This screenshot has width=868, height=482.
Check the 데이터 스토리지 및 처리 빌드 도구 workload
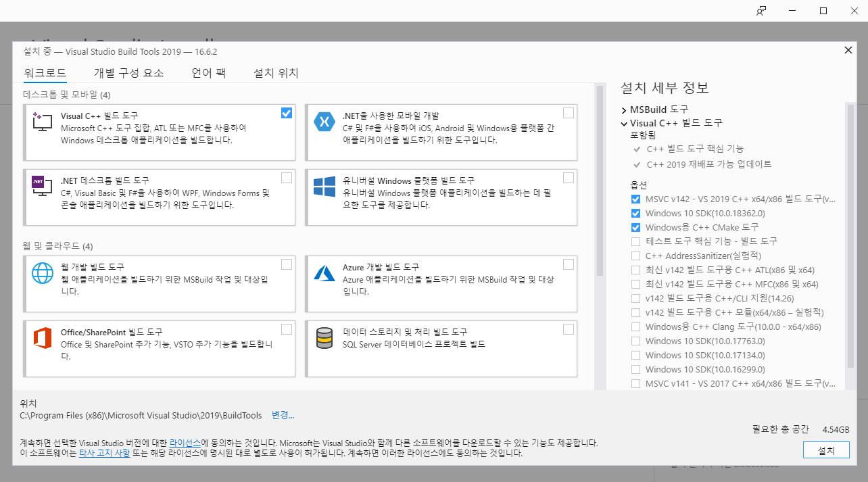(x=569, y=329)
